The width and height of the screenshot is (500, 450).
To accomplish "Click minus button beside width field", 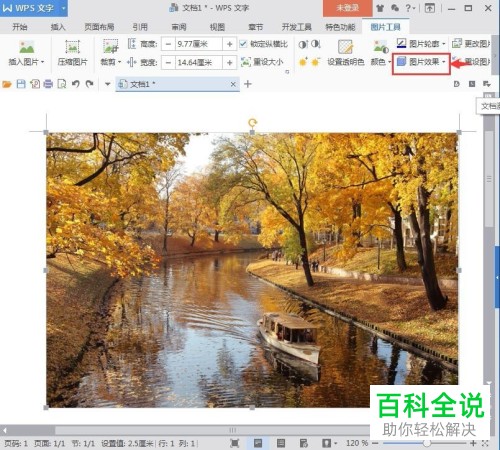I will click(x=168, y=62).
